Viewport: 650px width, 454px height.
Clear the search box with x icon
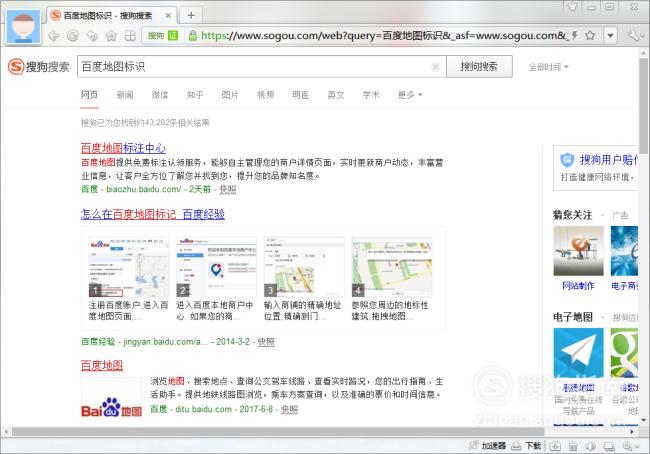[435, 67]
